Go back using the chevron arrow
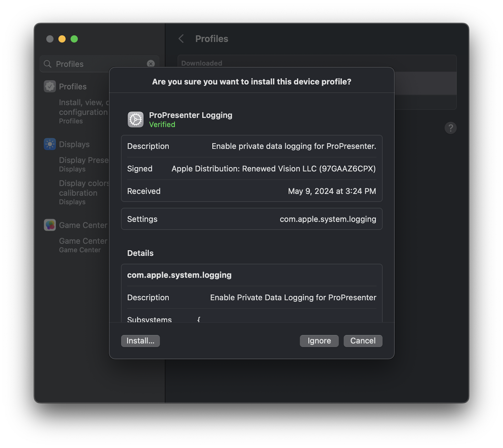The image size is (503, 448). [x=181, y=39]
